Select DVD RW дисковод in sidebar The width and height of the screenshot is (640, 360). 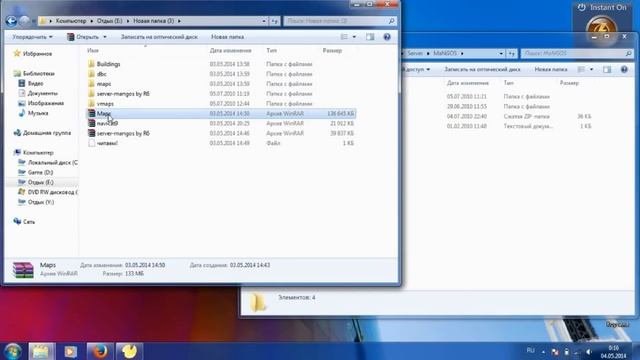(48, 192)
